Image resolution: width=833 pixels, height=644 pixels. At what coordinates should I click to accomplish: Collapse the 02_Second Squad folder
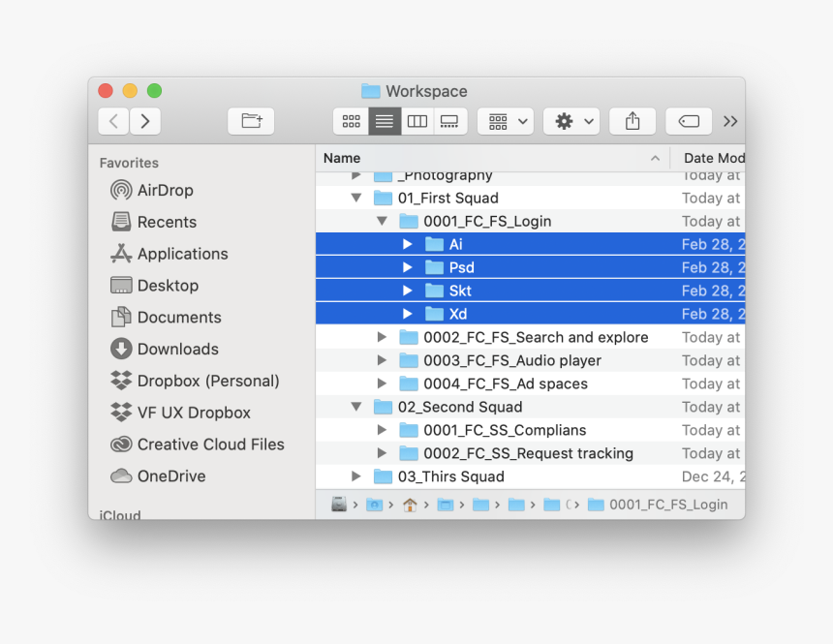click(x=355, y=407)
